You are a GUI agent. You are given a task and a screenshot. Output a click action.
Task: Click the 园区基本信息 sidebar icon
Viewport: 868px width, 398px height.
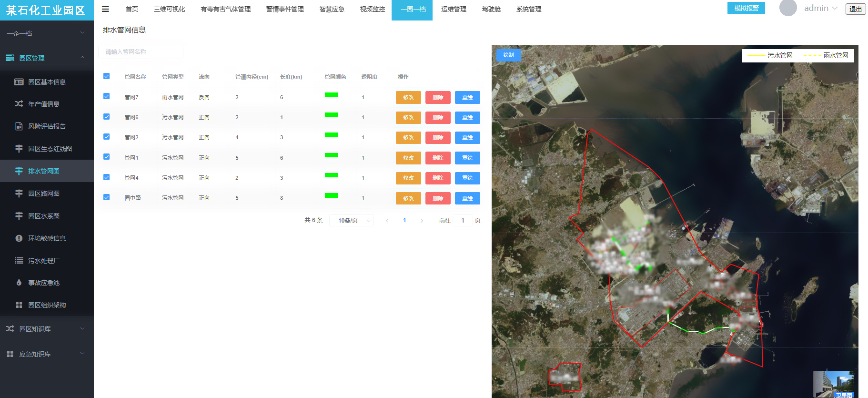[19, 82]
